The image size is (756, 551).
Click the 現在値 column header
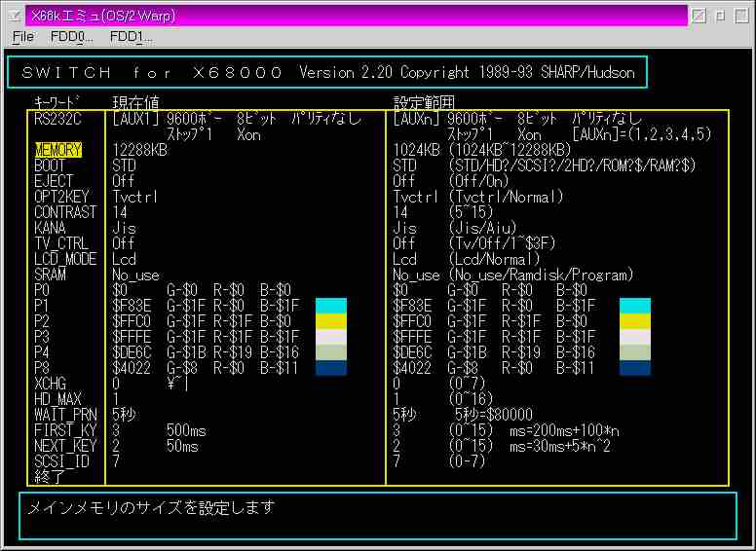tap(136, 102)
